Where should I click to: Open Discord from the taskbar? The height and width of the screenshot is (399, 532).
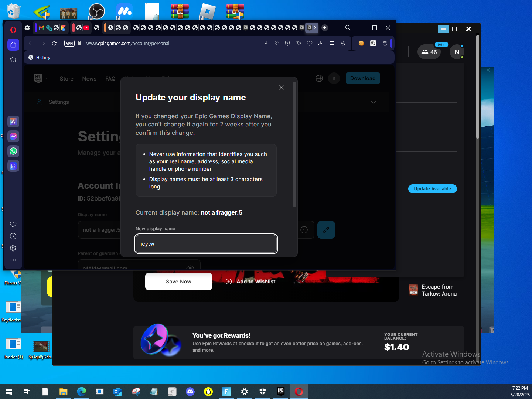point(190,392)
